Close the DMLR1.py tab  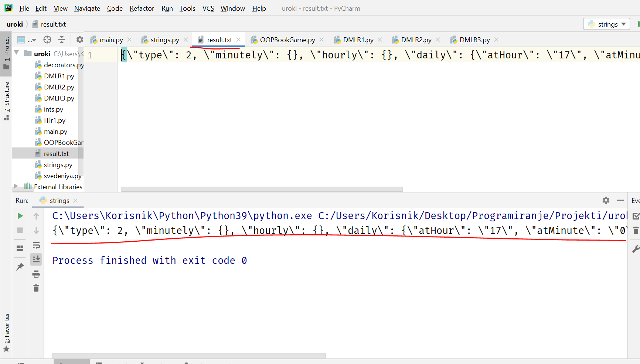click(380, 40)
